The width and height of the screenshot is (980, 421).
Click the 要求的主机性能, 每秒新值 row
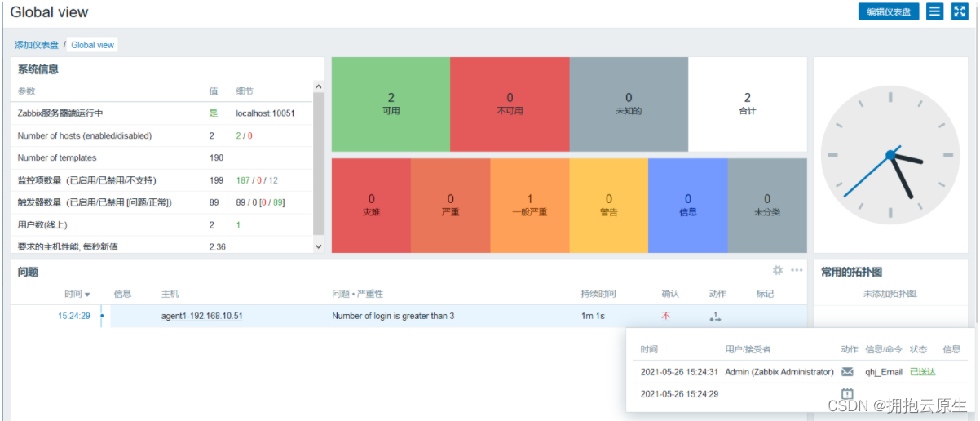point(161,246)
